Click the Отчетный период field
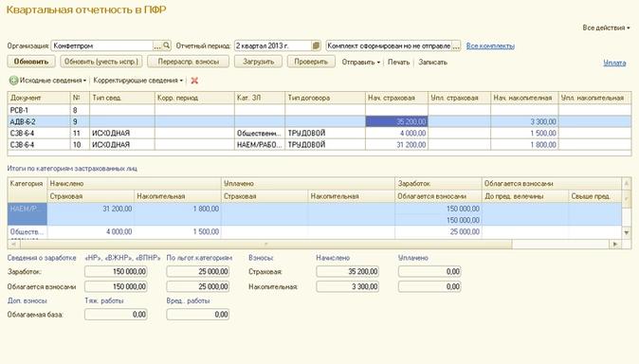 (273, 45)
